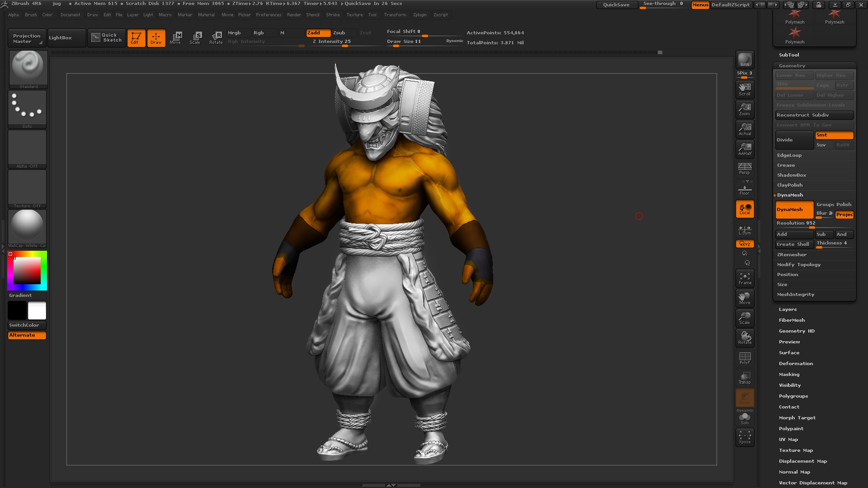The image size is (868, 488).
Task: Open the Zplugin menu
Action: click(x=420, y=15)
